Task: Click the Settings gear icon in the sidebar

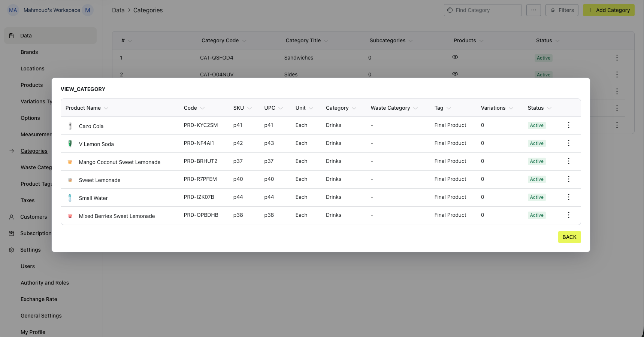Action: 12,250
